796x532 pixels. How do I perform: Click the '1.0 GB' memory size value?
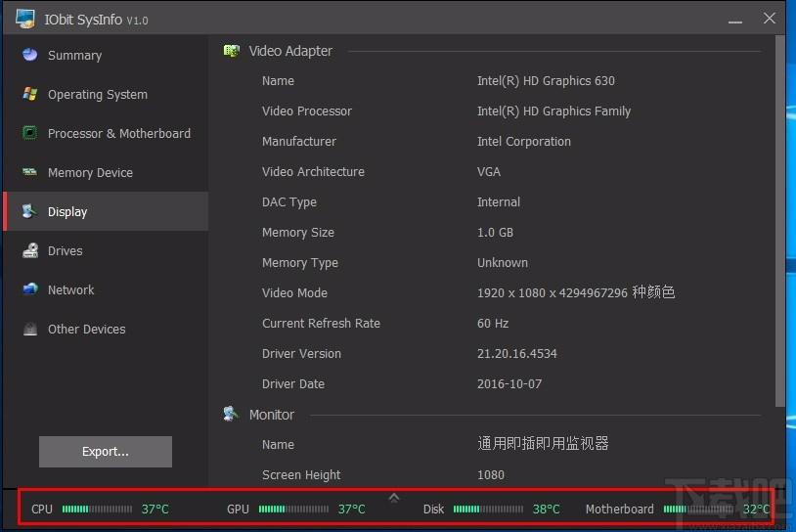(x=495, y=233)
